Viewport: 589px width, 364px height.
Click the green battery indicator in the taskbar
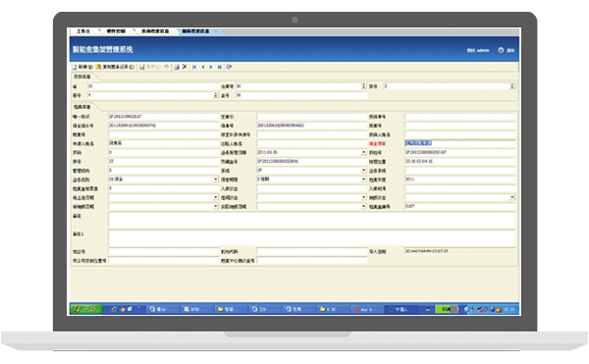[447, 309]
